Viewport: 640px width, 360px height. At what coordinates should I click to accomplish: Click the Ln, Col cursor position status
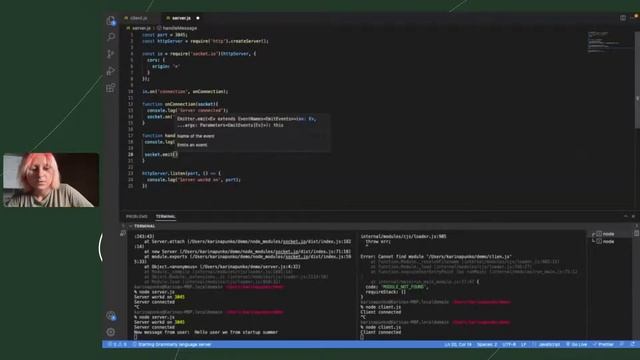pos(458,344)
